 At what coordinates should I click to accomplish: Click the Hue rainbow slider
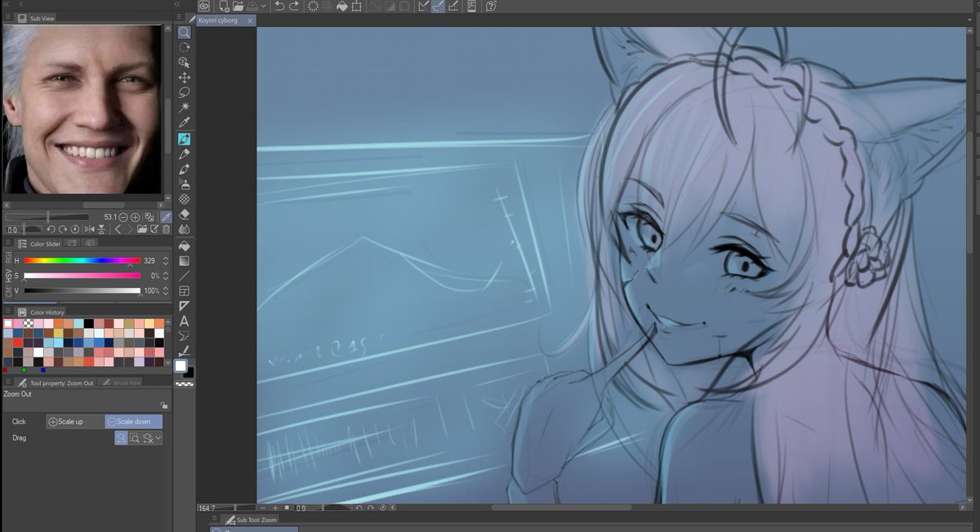tap(82, 261)
